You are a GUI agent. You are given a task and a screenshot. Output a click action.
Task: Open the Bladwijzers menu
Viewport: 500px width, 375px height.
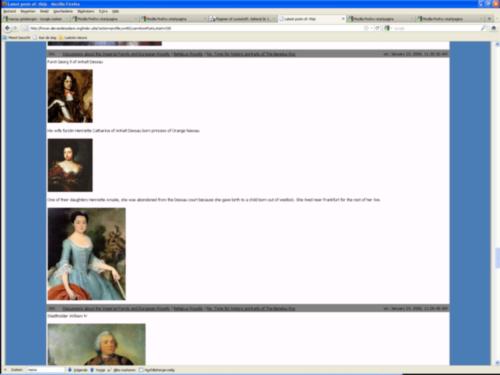pos(86,11)
